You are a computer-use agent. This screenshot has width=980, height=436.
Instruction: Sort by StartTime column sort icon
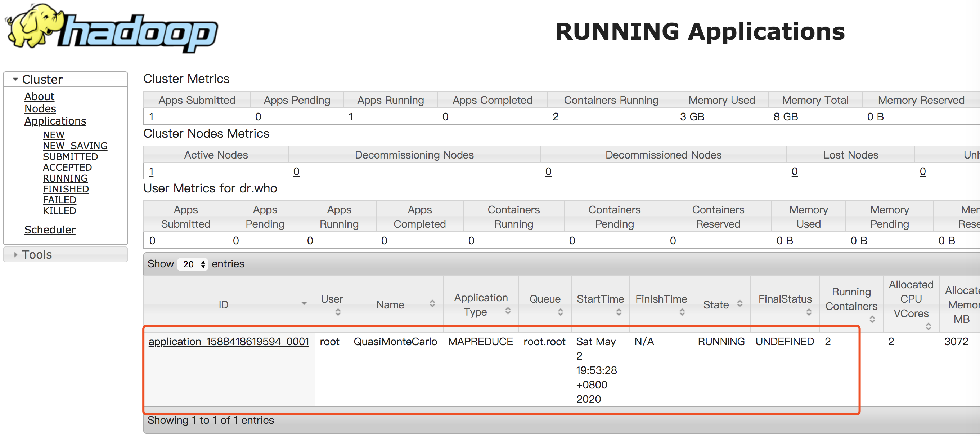(x=619, y=312)
